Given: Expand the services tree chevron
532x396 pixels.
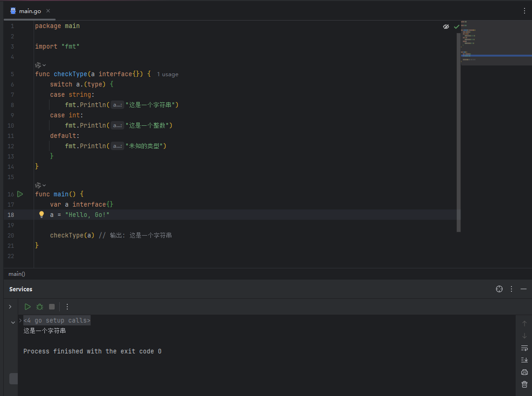Looking at the screenshot, I should point(10,307).
